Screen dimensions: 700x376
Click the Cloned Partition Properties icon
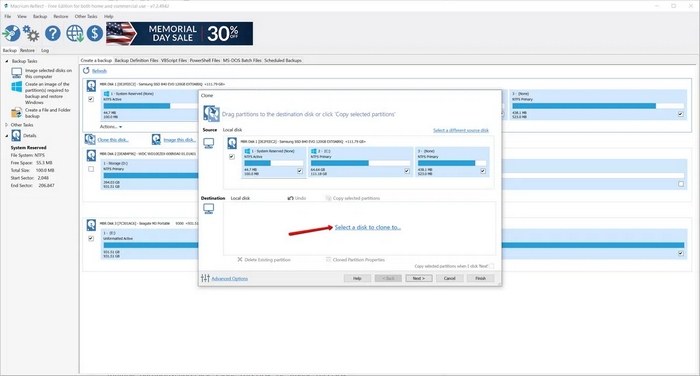(329, 259)
